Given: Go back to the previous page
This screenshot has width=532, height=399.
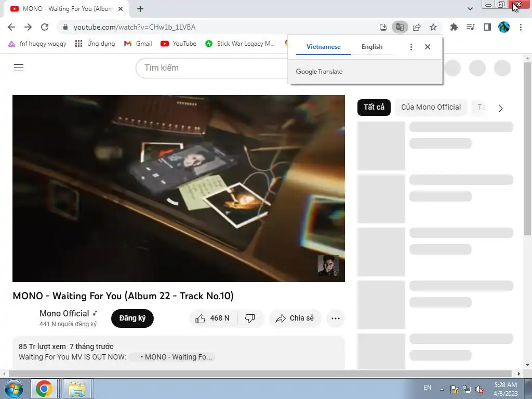Looking at the screenshot, I should tap(11, 27).
